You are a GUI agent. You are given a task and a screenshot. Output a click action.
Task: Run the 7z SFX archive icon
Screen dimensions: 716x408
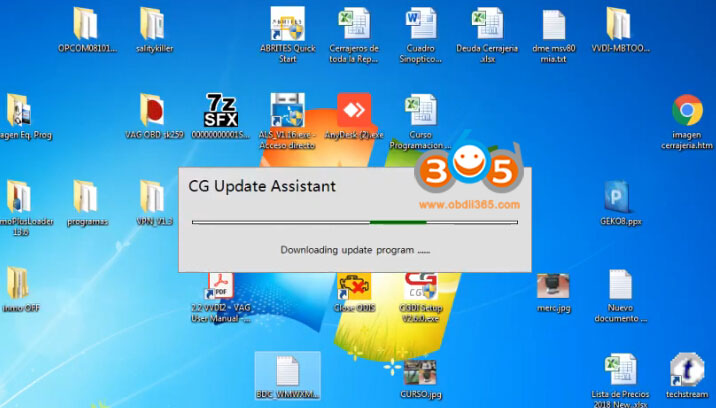click(x=221, y=110)
